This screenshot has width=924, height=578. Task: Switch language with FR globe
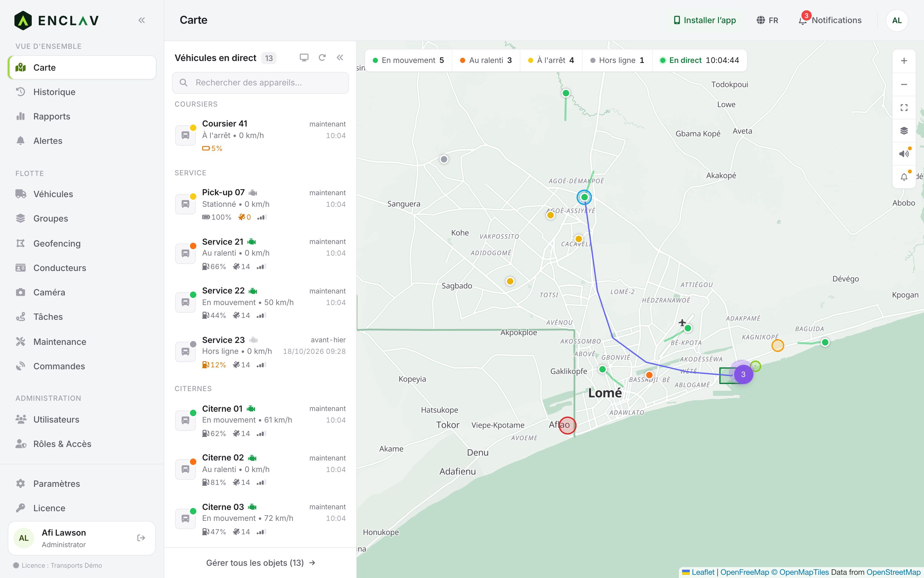click(767, 20)
